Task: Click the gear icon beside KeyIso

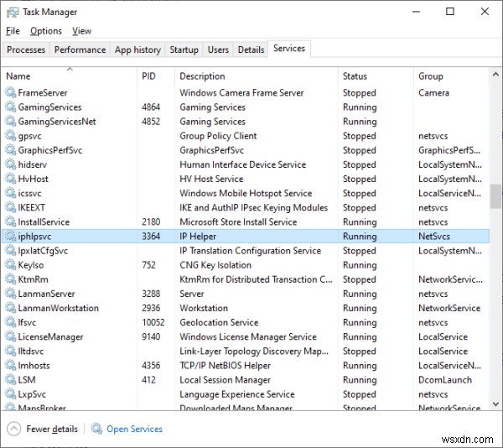Action: [x=10, y=265]
